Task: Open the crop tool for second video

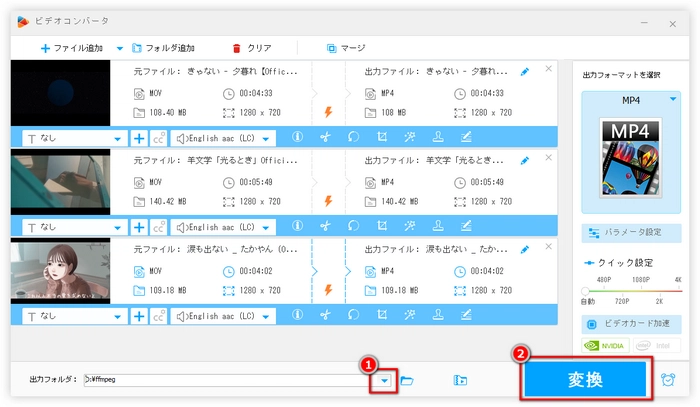Action: point(382,227)
